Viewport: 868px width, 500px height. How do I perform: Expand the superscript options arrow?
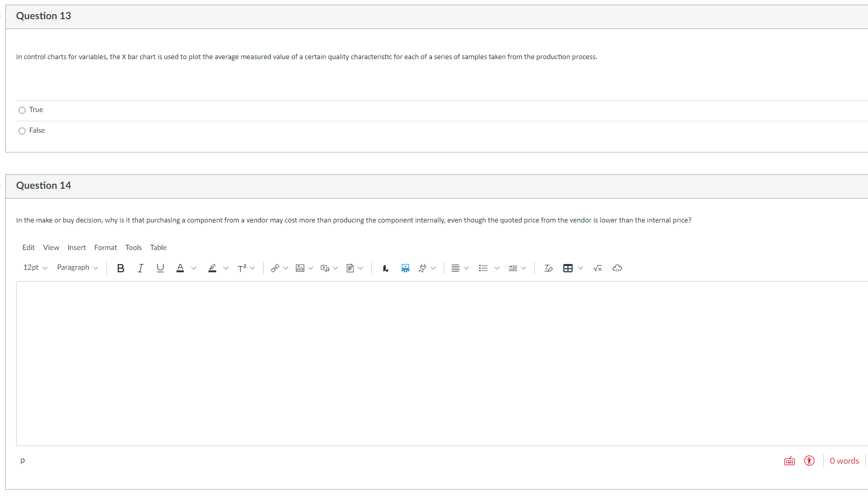(x=252, y=268)
